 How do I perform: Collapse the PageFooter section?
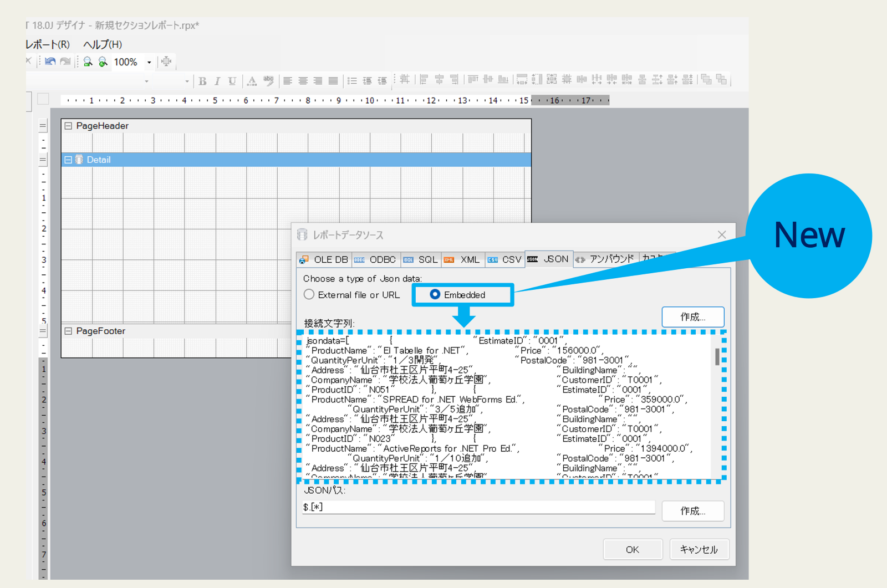[68, 331]
